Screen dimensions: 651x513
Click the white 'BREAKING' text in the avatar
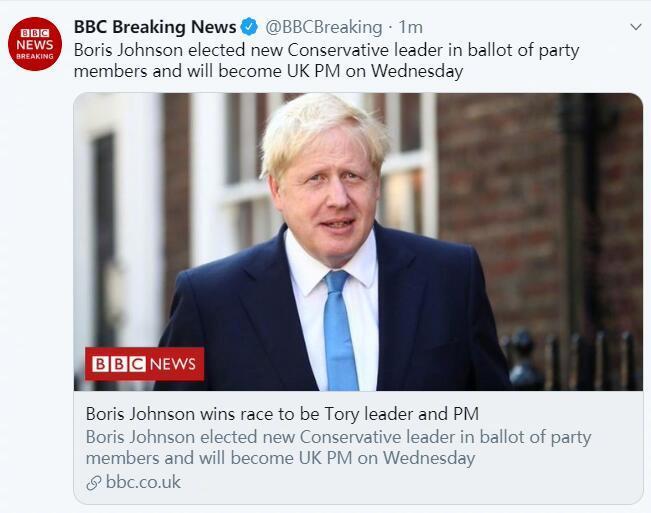34,56
